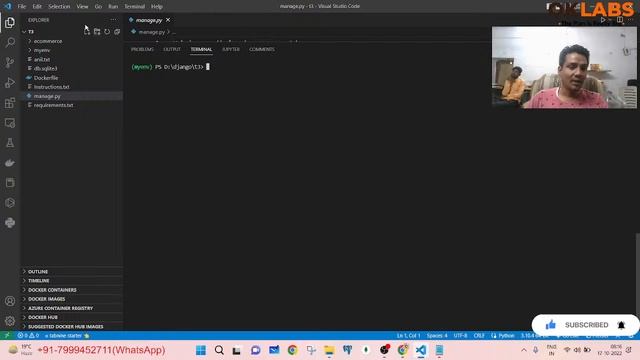Screen dimensions: 640x360
Task: Open the View menu
Action: 82,7
